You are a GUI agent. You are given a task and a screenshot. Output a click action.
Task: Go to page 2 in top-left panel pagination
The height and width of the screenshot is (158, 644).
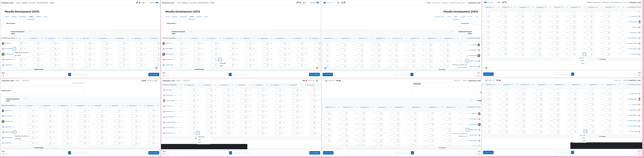click(x=73, y=75)
